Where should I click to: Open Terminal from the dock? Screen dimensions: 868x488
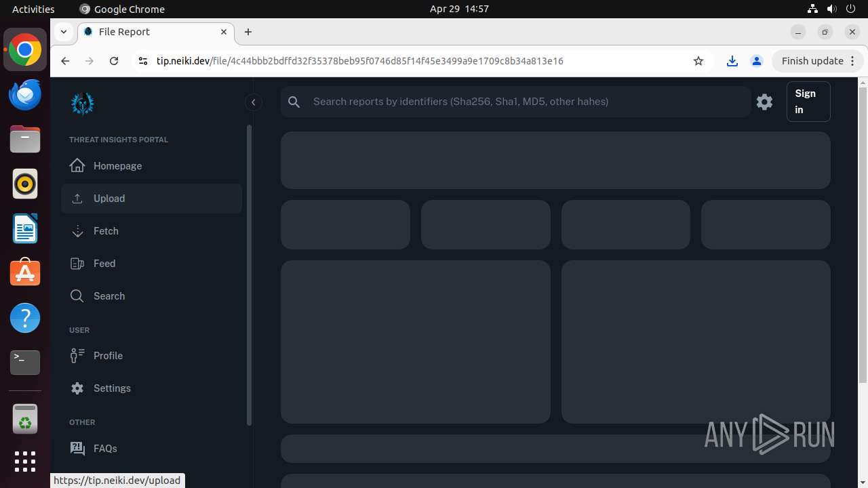click(25, 363)
